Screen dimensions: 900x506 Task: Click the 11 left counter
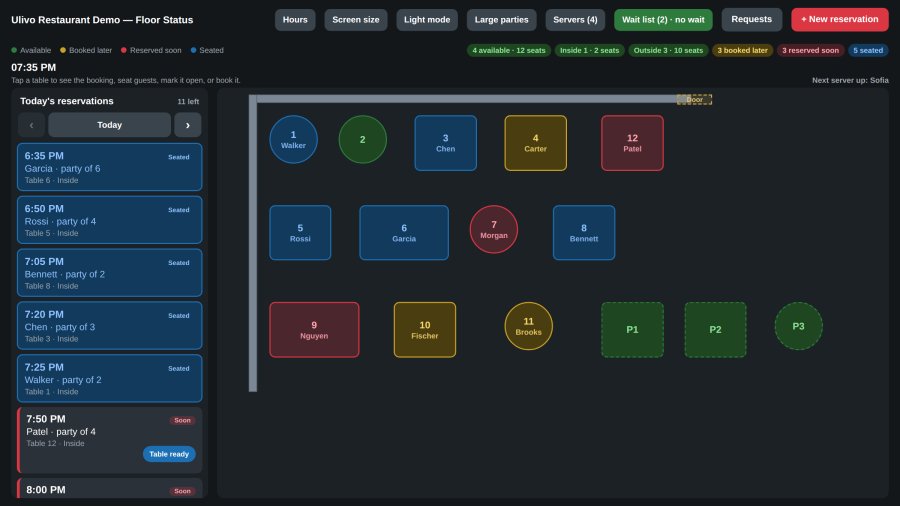pyautogui.click(x=188, y=102)
